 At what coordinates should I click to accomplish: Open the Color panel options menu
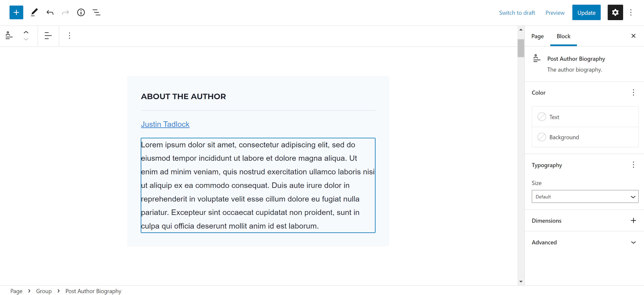633,93
